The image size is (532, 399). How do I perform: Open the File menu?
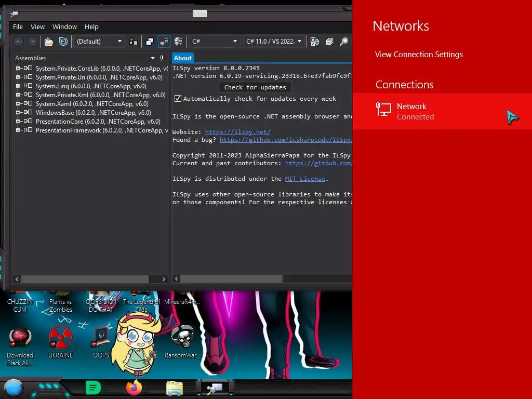tap(18, 27)
